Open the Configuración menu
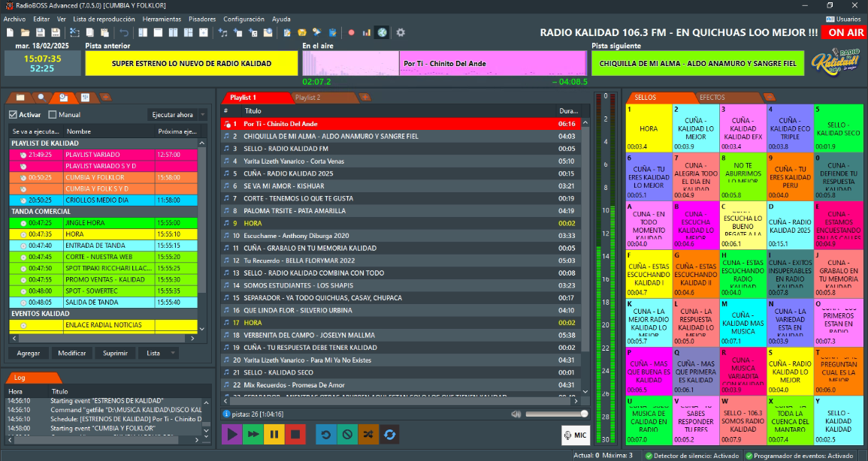 pyautogui.click(x=244, y=19)
